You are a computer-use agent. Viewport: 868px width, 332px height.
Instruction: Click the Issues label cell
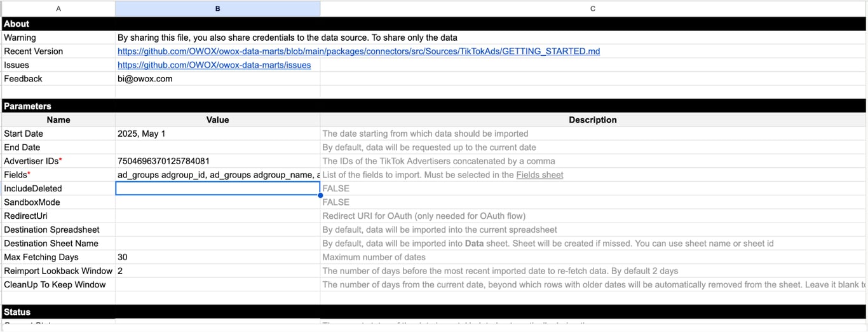(x=58, y=65)
